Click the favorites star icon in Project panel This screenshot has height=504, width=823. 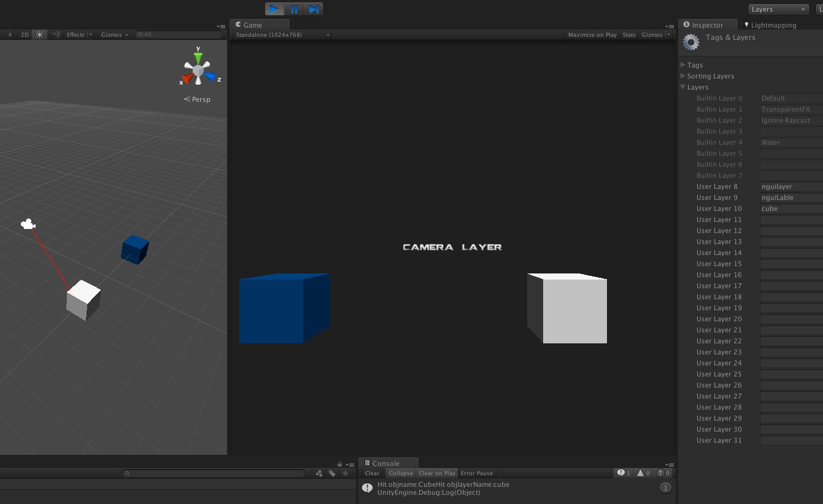pyautogui.click(x=345, y=473)
